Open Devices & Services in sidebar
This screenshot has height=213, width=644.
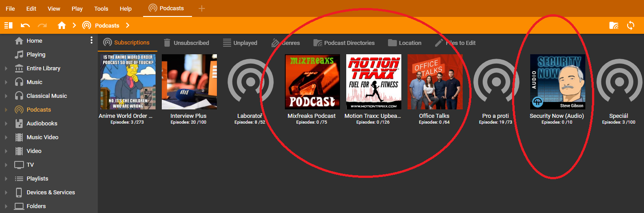(51, 193)
